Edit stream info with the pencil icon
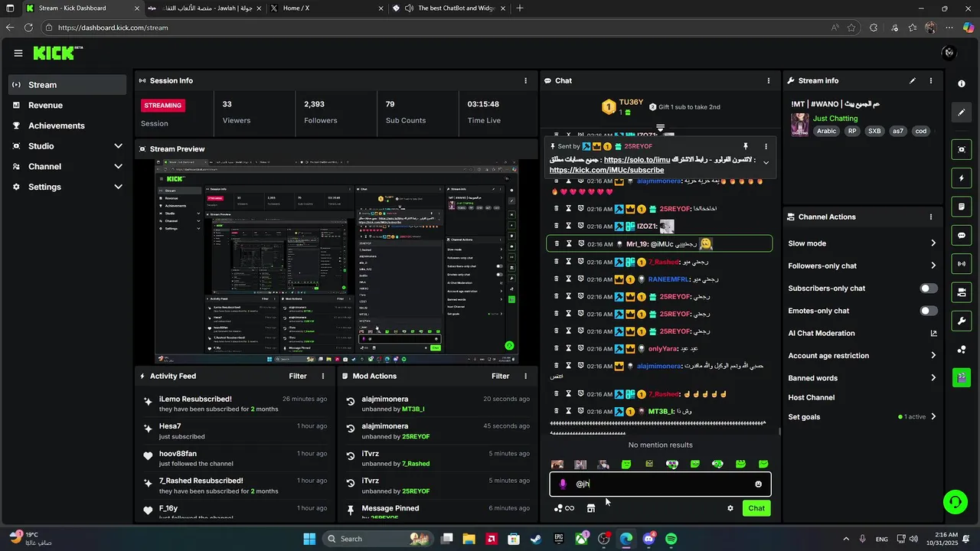Screen dimensions: 980x551 (912, 80)
